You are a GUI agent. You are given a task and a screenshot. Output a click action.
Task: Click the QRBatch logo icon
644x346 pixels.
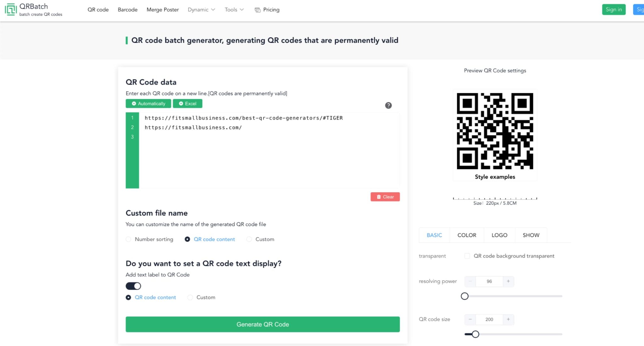tap(10, 9)
